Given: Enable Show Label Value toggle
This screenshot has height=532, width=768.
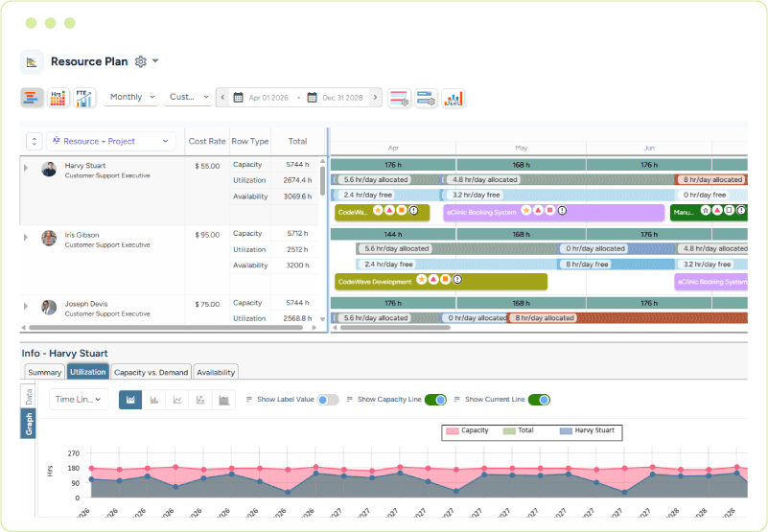Looking at the screenshot, I should (328, 400).
